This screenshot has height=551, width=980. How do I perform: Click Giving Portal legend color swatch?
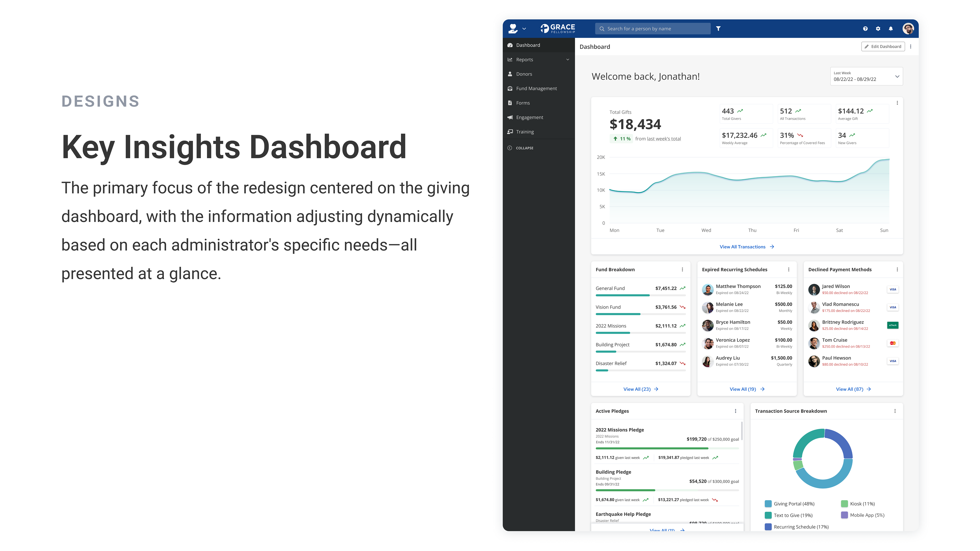click(768, 504)
